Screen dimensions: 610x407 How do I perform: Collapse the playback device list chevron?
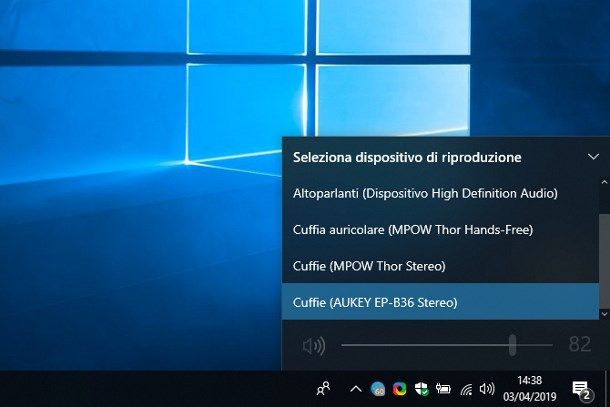593,157
